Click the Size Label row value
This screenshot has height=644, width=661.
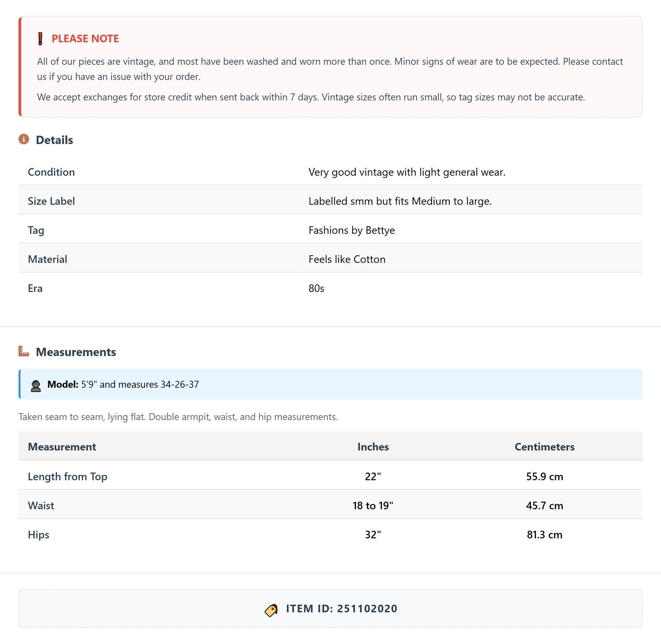pyautogui.click(x=400, y=201)
